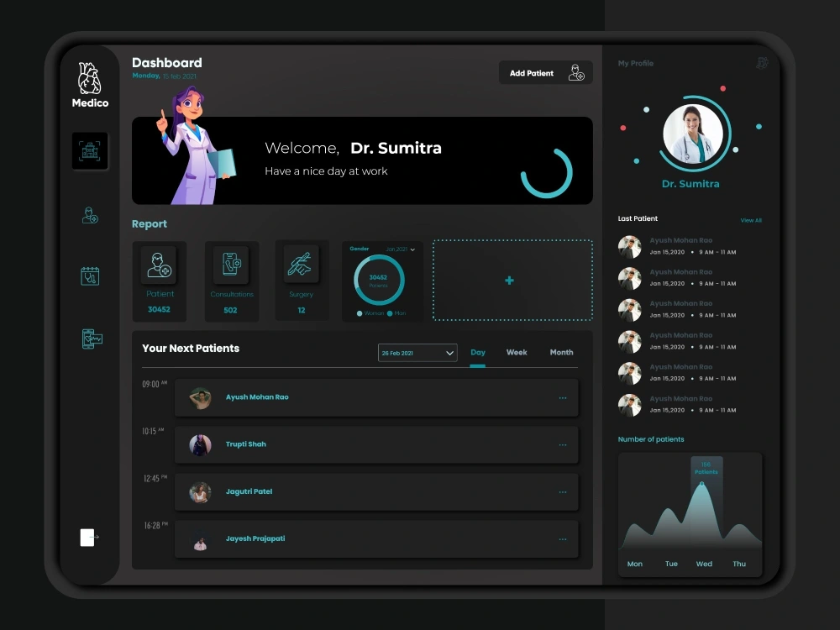
Task: Click Dr. Sumitra profile photo
Action: point(693,134)
